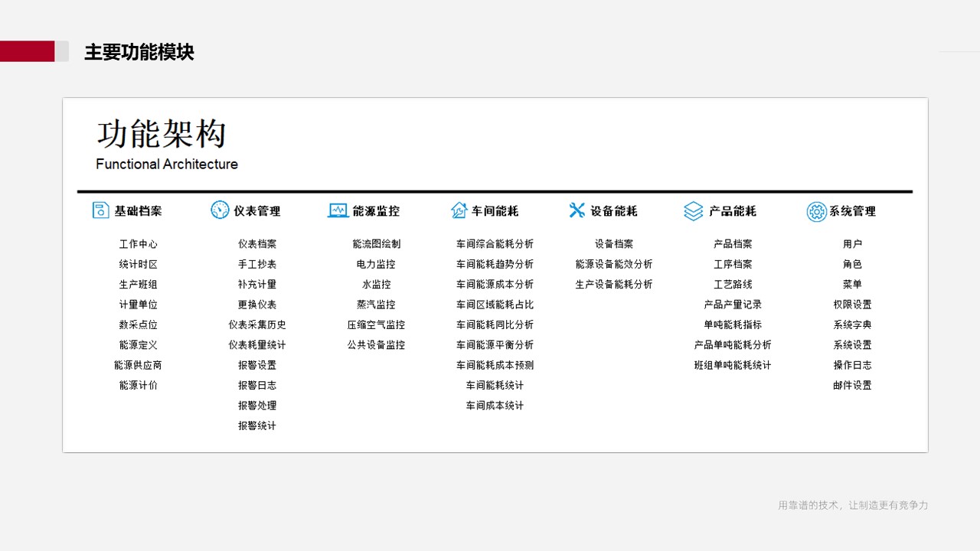Click the 权限设置 item
This screenshot has height=551, width=980.
coord(852,305)
